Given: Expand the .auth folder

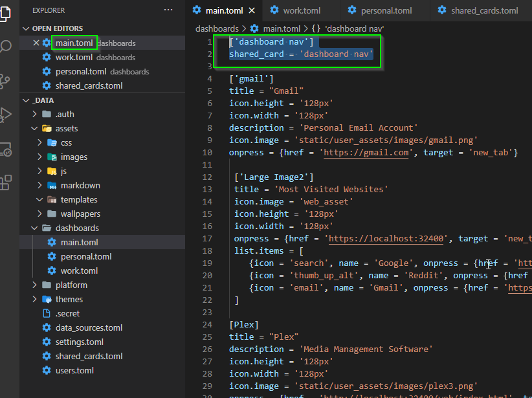Looking at the screenshot, I should coord(34,114).
